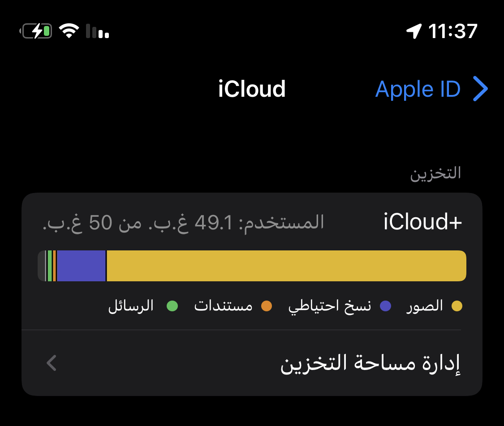Select the iCloud+ plan label

click(422, 222)
